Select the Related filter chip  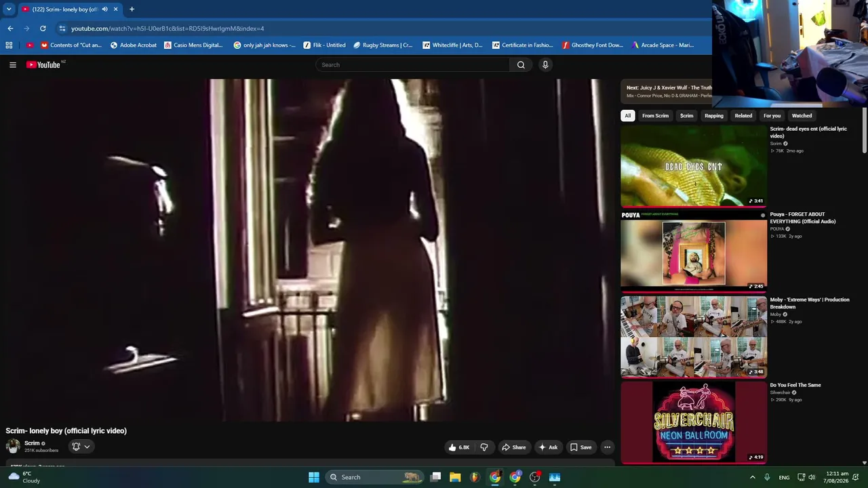click(x=743, y=116)
